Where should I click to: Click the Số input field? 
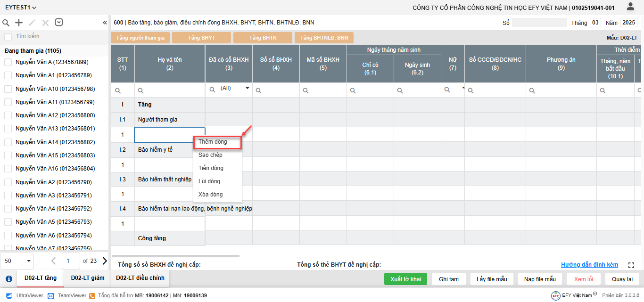pyautogui.click(x=539, y=23)
